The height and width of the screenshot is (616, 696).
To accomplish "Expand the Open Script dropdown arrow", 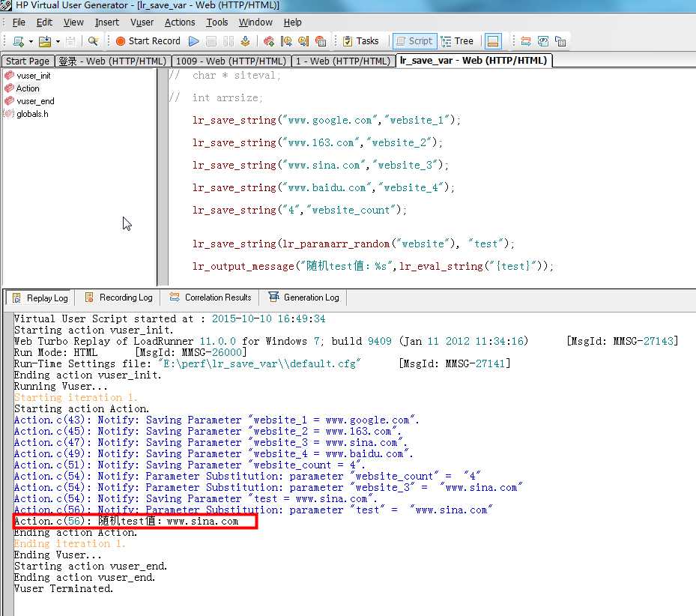I will pyautogui.click(x=58, y=42).
